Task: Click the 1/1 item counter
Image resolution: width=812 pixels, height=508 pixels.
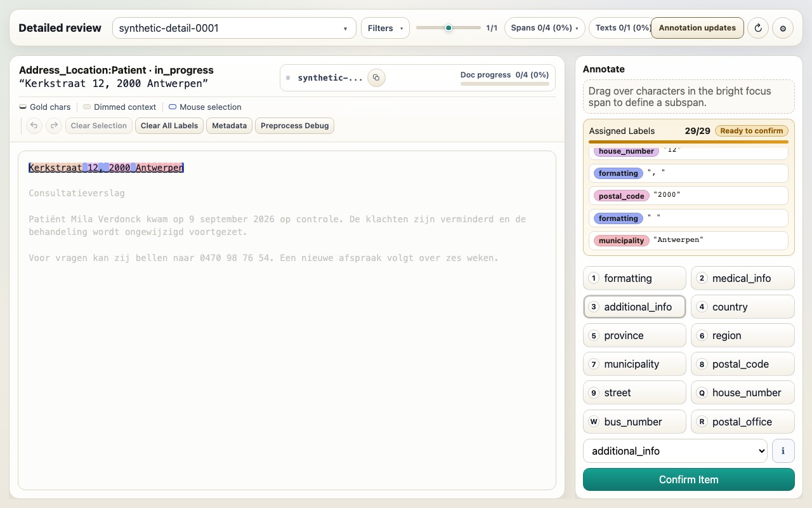Action: (492, 28)
